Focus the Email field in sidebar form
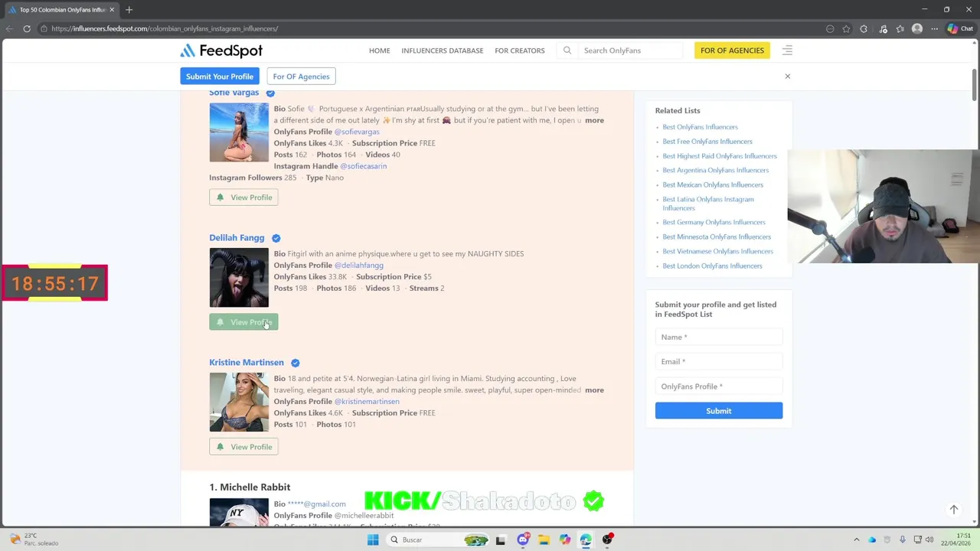Viewport: 980px width, 551px height. 718,362
